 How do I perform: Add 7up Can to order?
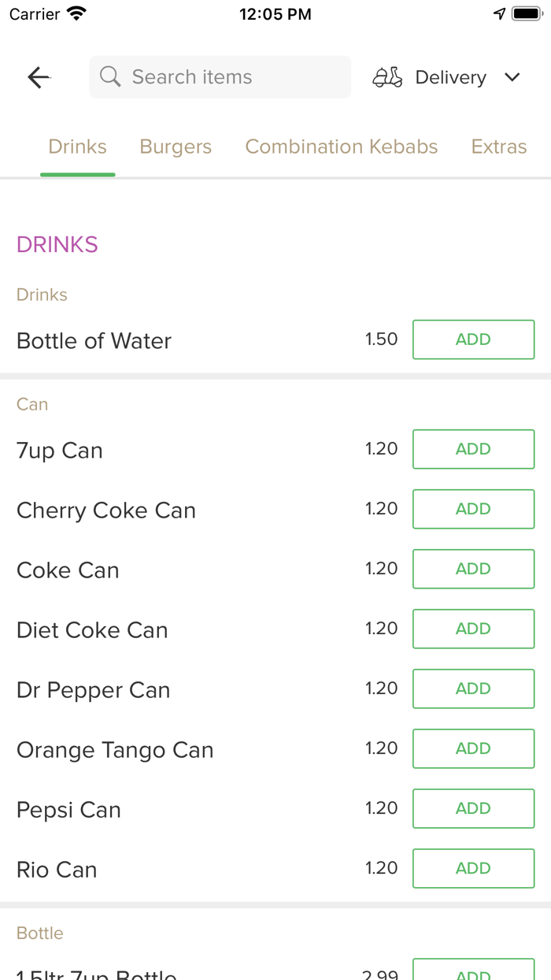pos(473,449)
